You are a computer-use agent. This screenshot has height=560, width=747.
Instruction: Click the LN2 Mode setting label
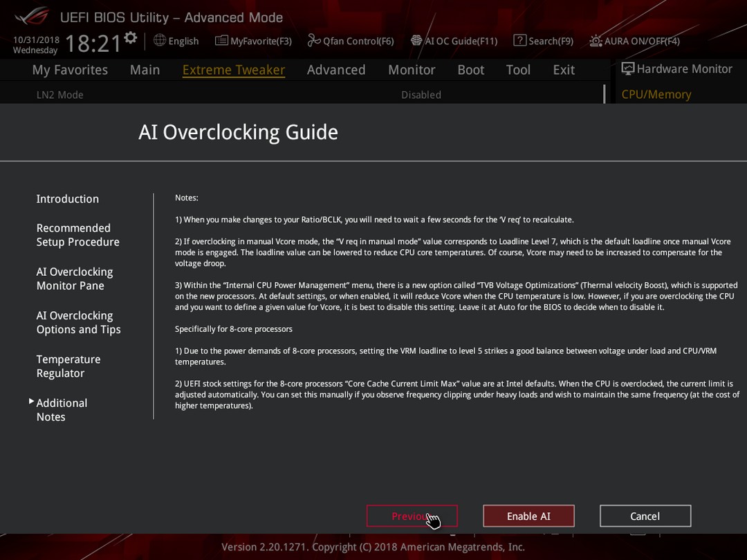60,95
